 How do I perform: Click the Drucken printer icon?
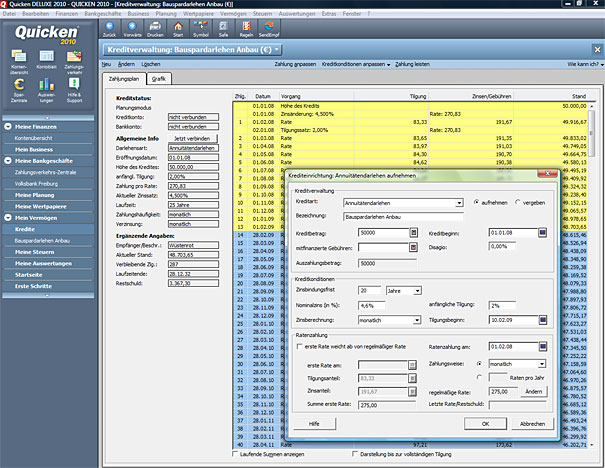tap(155, 26)
